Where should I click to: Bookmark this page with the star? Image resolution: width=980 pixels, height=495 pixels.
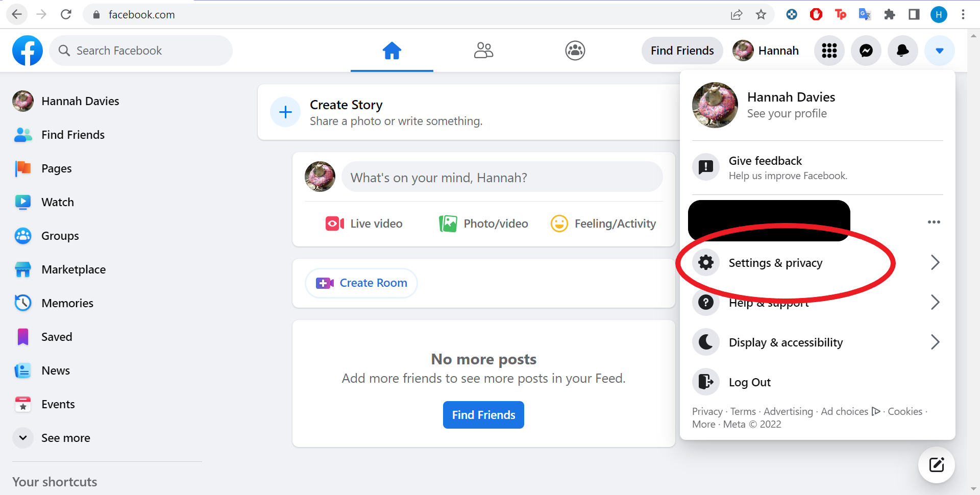(761, 14)
